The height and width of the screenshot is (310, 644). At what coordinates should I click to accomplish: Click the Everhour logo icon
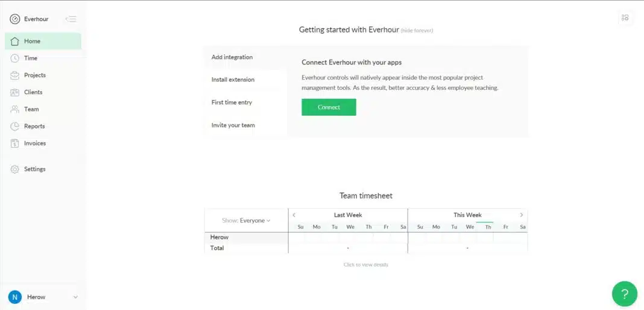pyautogui.click(x=15, y=19)
